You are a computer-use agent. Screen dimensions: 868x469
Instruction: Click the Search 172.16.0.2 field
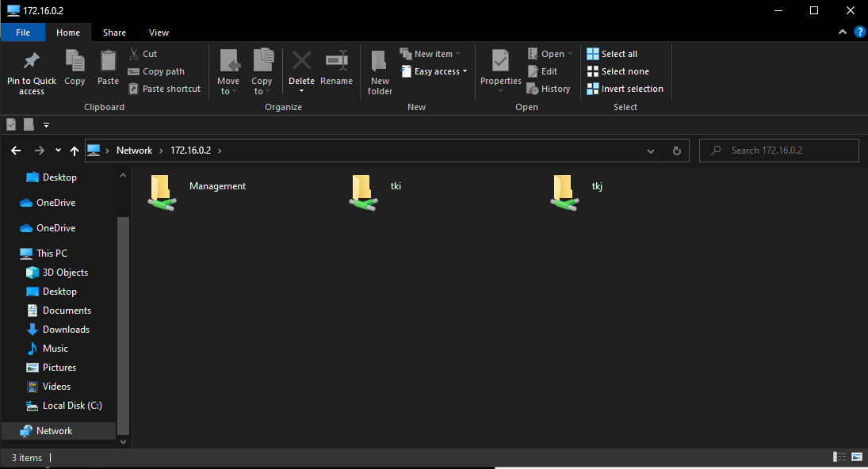779,151
